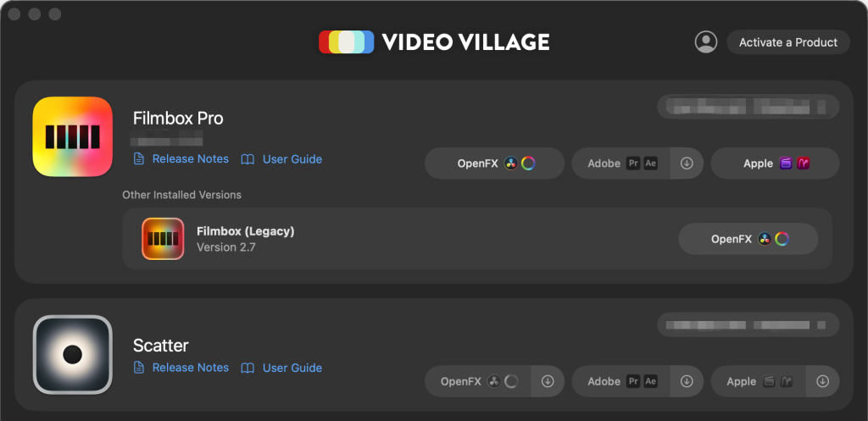Viewport: 868px width, 421px height.
Task: Click Filmbox Legacy OpenFX button
Action: 748,239
